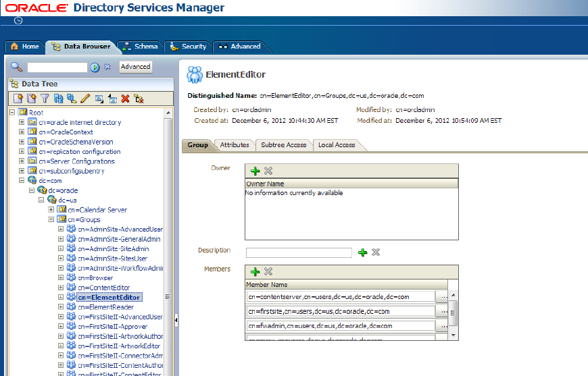The height and width of the screenshot is (376, 588).
Task: Click browse button for cn=firstsite member
Action: pos(443,312)
